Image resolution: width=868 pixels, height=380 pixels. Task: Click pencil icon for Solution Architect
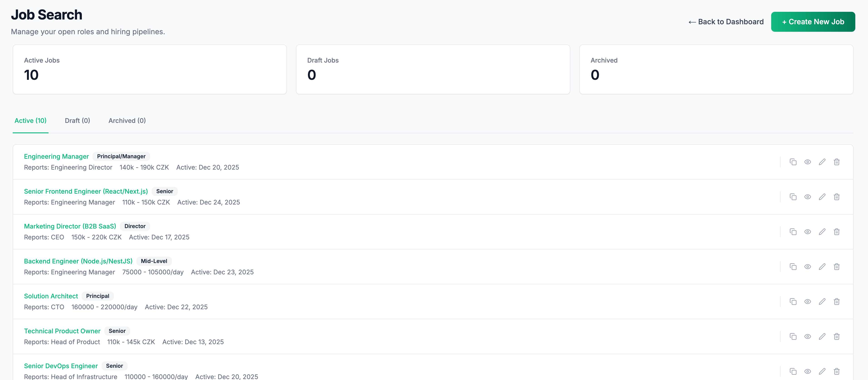tap(822, 302)
